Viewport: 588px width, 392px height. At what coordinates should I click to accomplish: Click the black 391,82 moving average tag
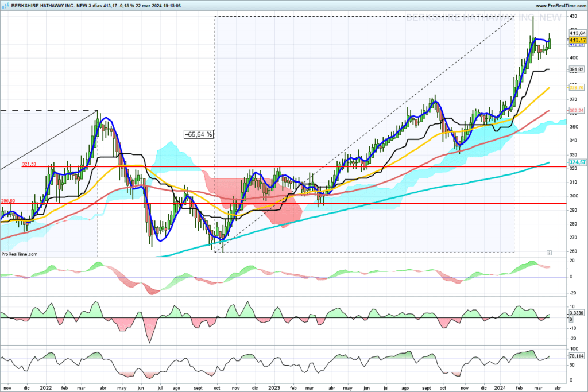click(577, 69)
